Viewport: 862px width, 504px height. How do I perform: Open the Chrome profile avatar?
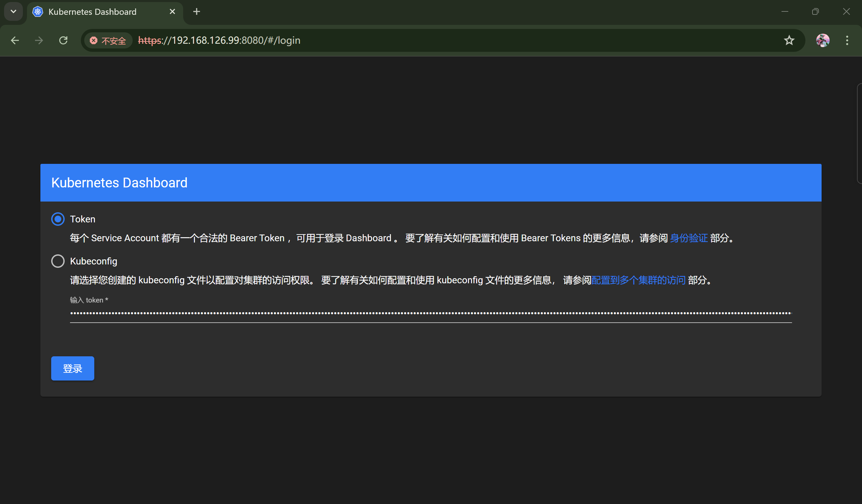(x=823, y=40)
